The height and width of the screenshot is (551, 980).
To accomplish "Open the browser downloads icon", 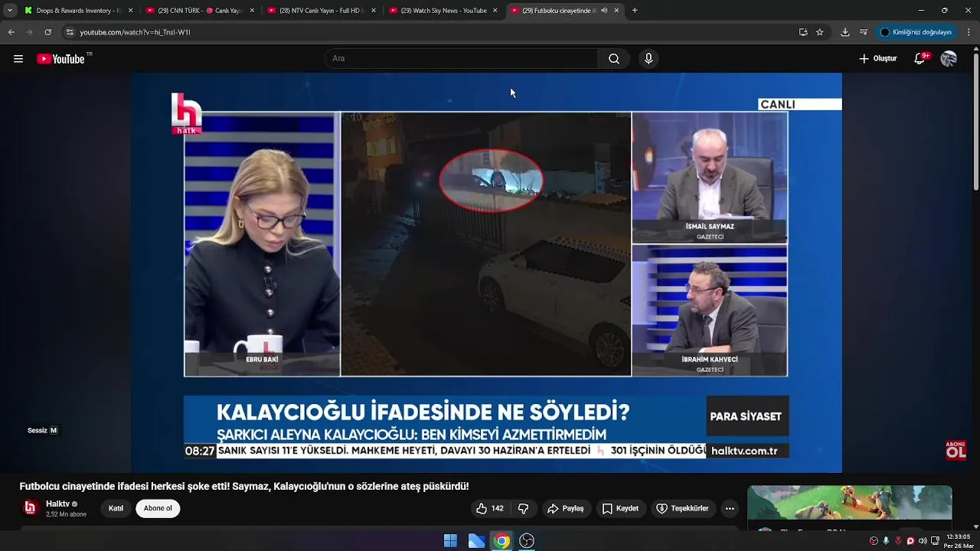I will click(845, 32).
